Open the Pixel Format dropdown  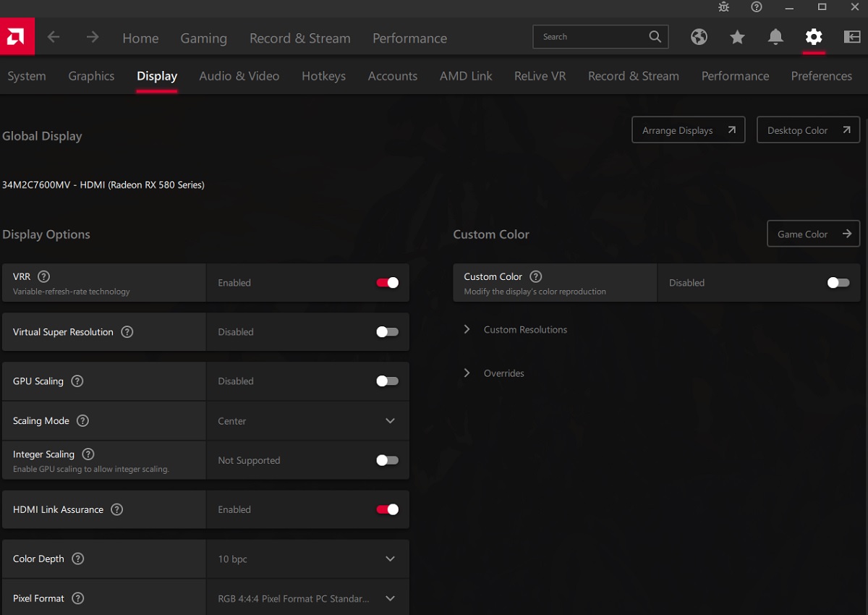tap(307, 598)
